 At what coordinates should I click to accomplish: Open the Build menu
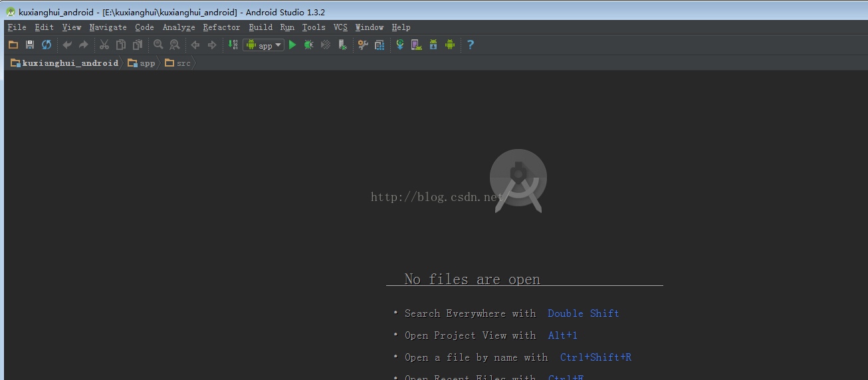(261, 27)
